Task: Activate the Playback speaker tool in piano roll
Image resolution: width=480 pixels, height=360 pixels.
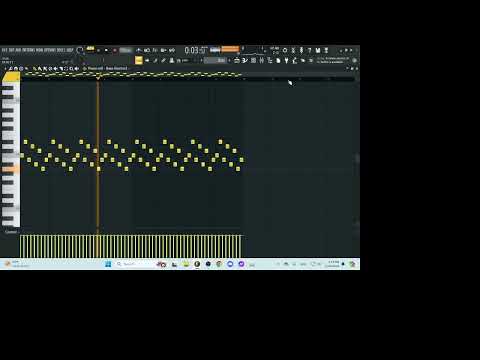Action: tap(76, 68)
